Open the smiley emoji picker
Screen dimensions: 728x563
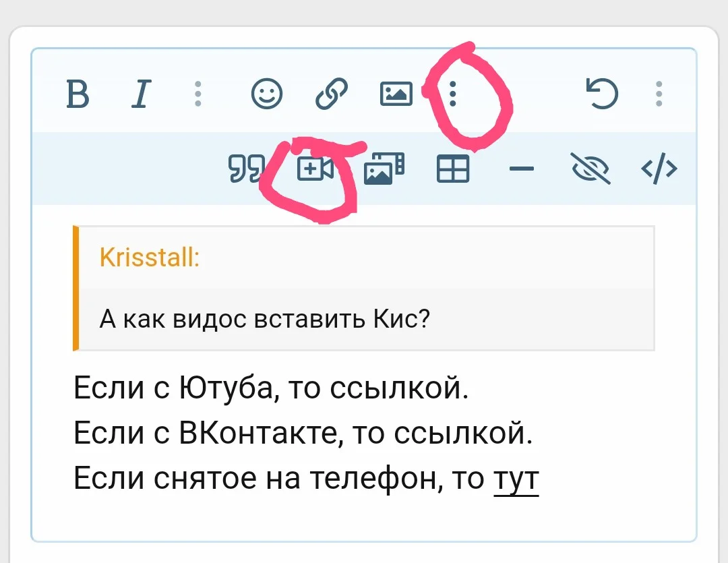(266, 94)
